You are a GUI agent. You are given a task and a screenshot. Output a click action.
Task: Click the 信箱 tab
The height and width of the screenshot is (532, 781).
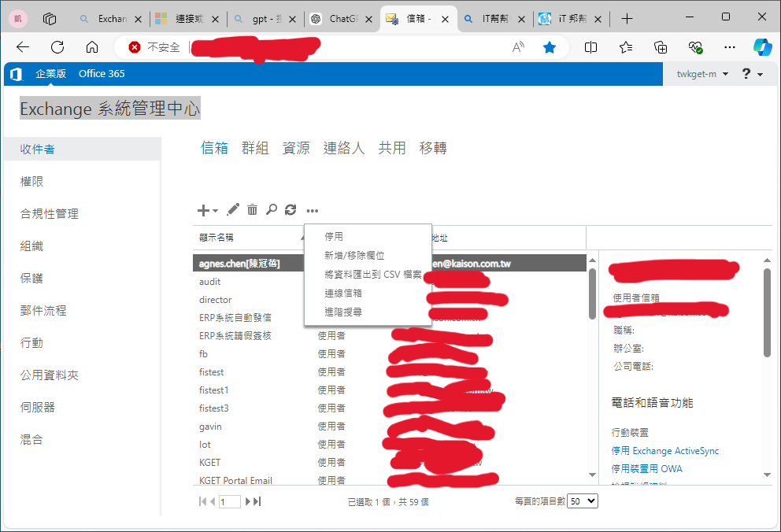coord(214,148)
